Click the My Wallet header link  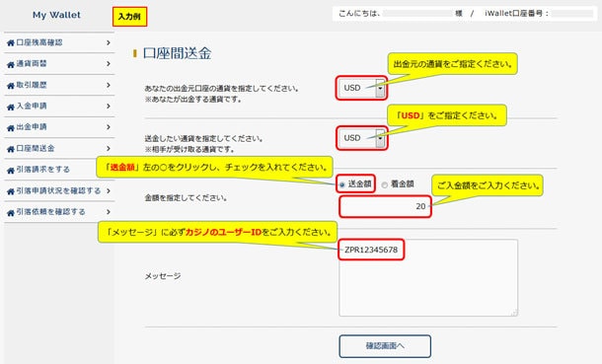click(x=56, y=15)
